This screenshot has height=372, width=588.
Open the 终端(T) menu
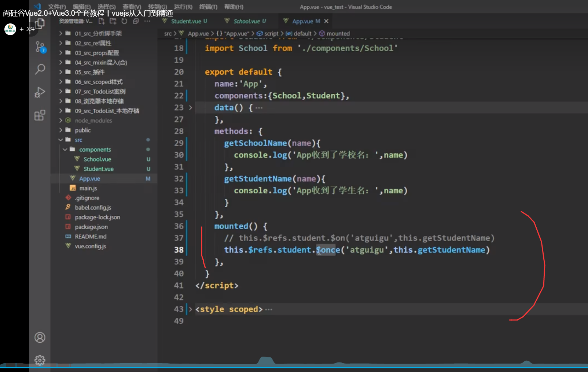coord(208,7)
